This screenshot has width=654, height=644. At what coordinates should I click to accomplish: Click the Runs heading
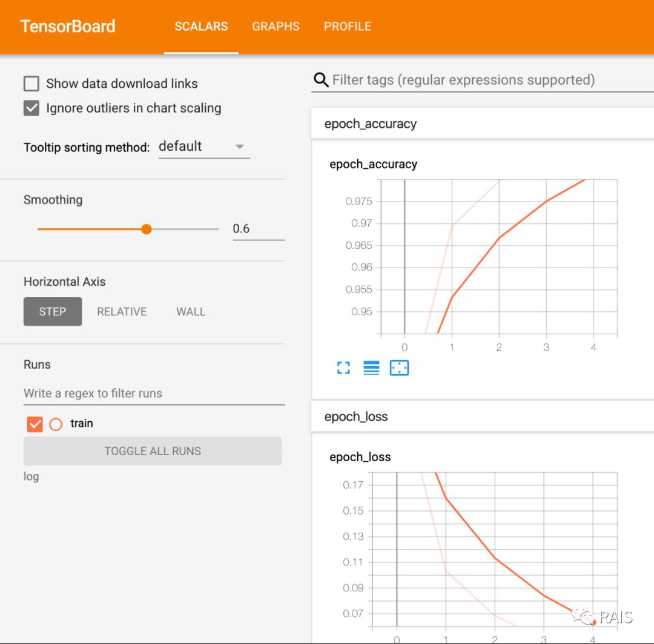pos(37,364)
